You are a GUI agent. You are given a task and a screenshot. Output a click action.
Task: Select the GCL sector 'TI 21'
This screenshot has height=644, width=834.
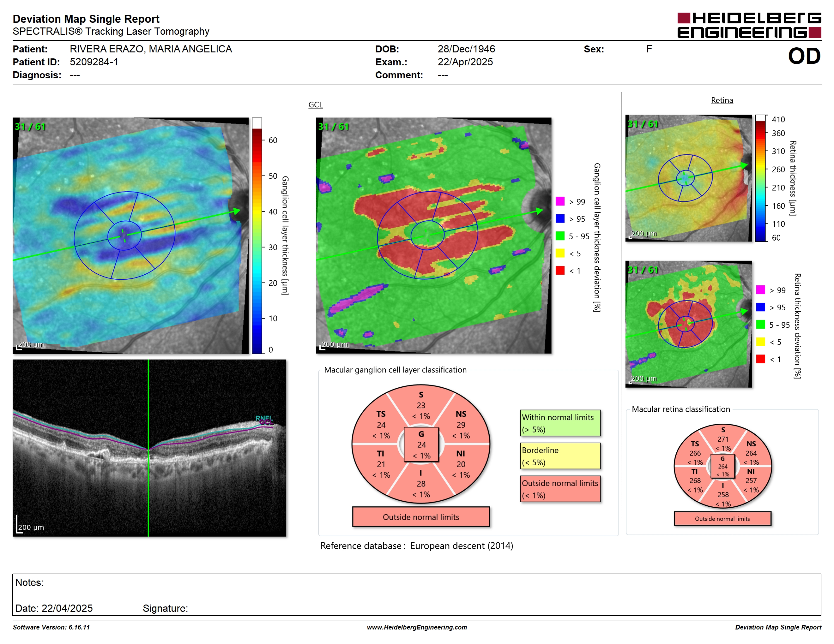point(381,464)
